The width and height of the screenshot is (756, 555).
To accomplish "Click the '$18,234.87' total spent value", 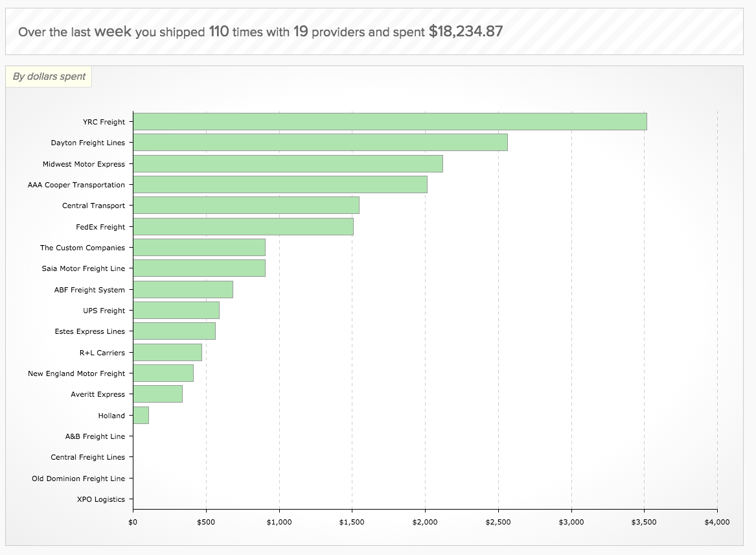I will pyautogui.click(x=466, y=32).
